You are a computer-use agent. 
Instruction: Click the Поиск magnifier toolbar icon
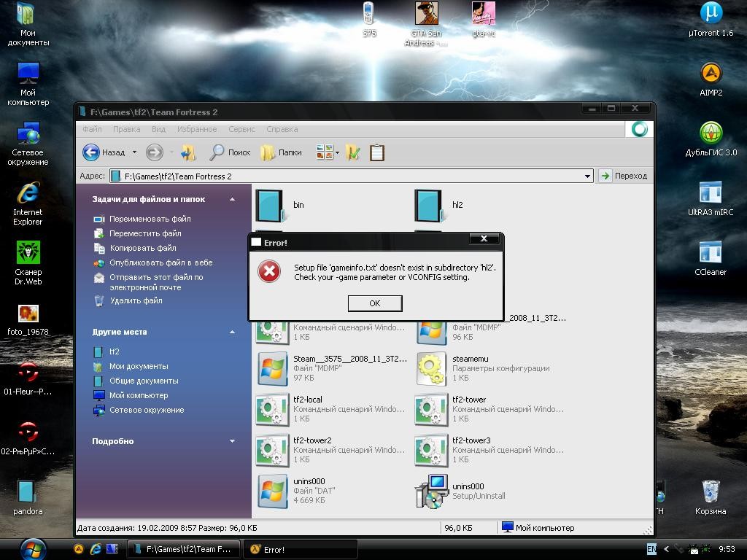tap(217, 152)
